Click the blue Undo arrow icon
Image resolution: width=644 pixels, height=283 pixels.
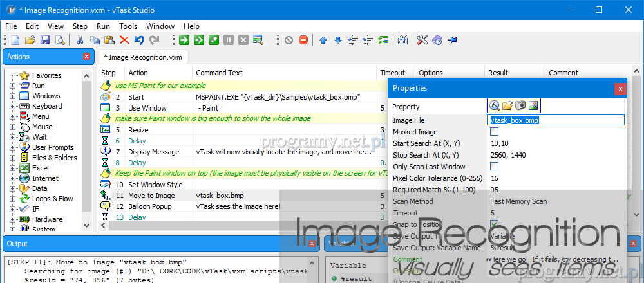click(x=139, y=41)
